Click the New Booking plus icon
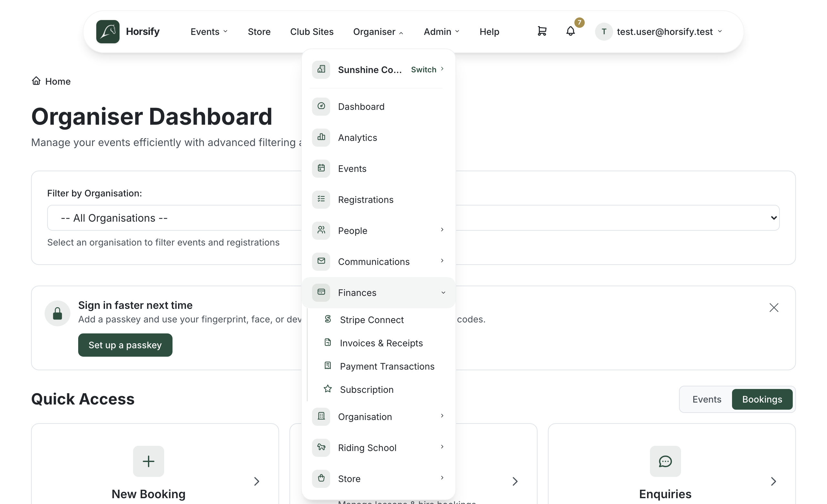 [x=148, y=461]
